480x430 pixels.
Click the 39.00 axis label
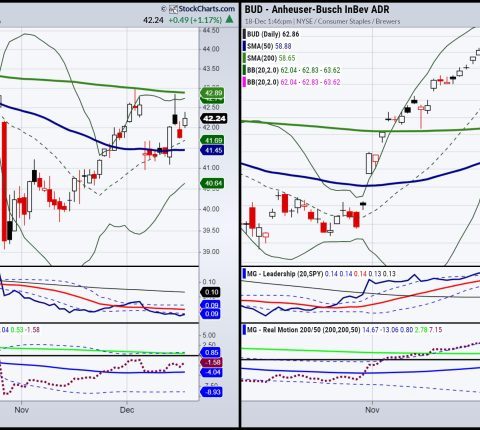[211, 252]
